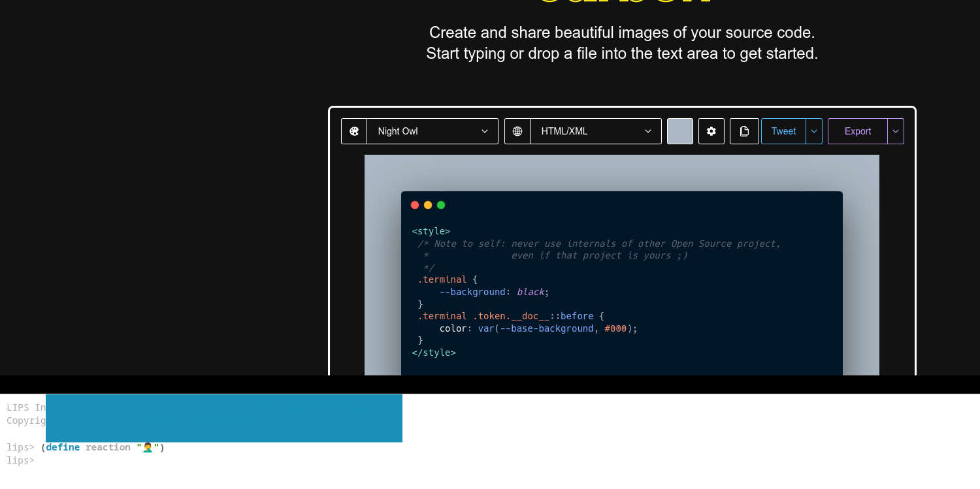Click the yellow traffic-light dot

pyautogui.click(x=428, y=204)
